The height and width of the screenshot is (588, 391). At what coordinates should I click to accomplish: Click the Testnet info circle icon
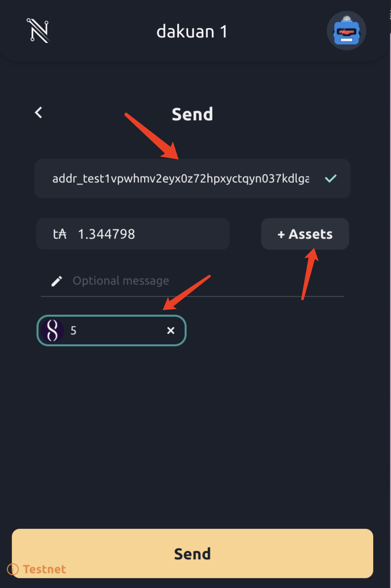click(x=13, y=570)
